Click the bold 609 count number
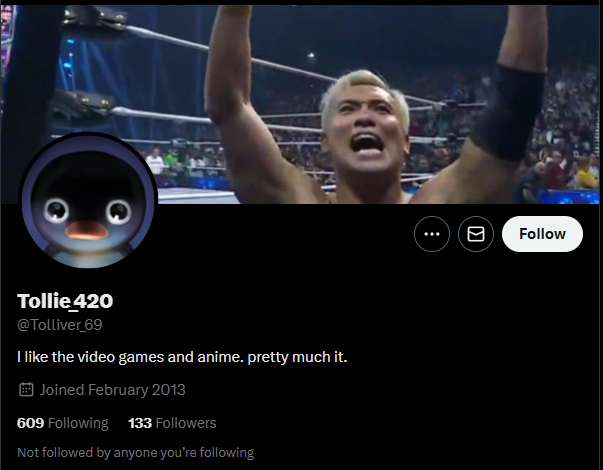The height and width of the screenshot is (470, 603). (30, 423)
